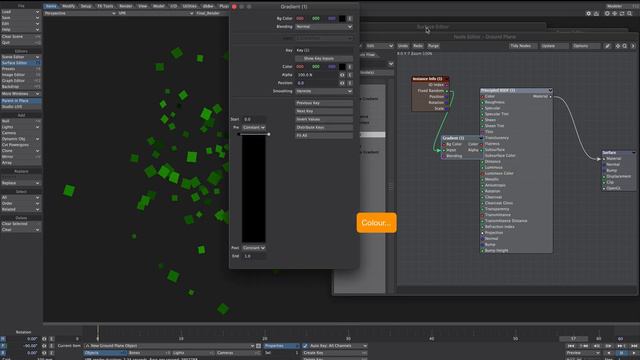Click the Alpha output socket on Gradient node
Image resolution: width=640 pixels, height=360 pixels.
(481, 150)
